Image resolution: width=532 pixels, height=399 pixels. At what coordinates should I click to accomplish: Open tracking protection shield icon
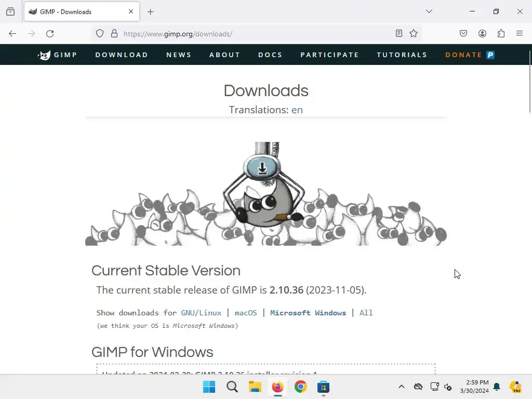pos(99,34)
